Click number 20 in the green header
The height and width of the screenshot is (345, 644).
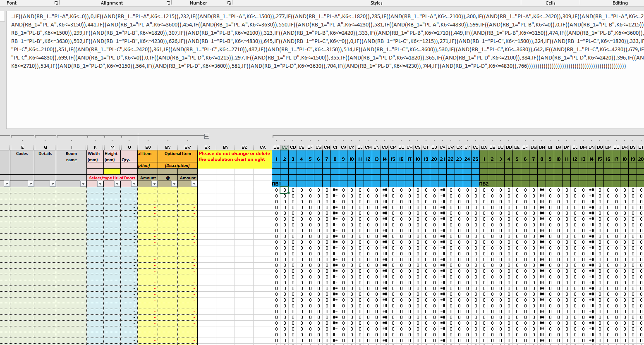click(641, 159)
